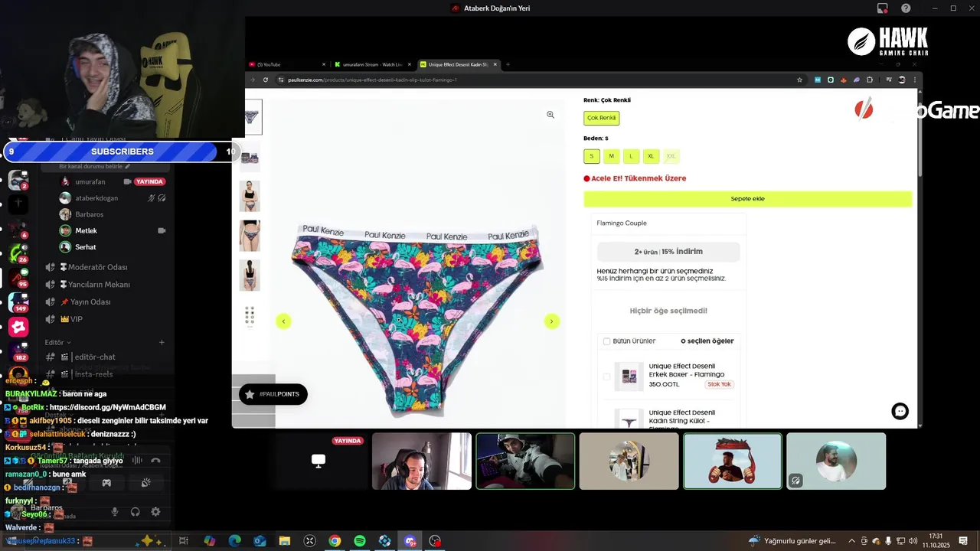980x551 pixels.
Task: Open taskbar notification center icon
Action: coord(963,541)
